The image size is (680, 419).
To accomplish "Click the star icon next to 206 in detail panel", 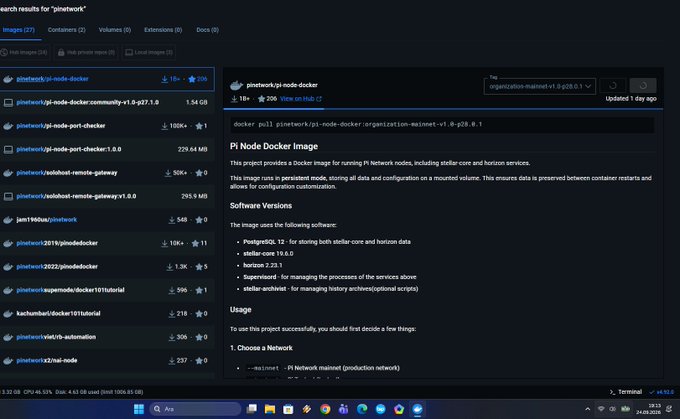I will pyautogui.click(x=261, y=99).
